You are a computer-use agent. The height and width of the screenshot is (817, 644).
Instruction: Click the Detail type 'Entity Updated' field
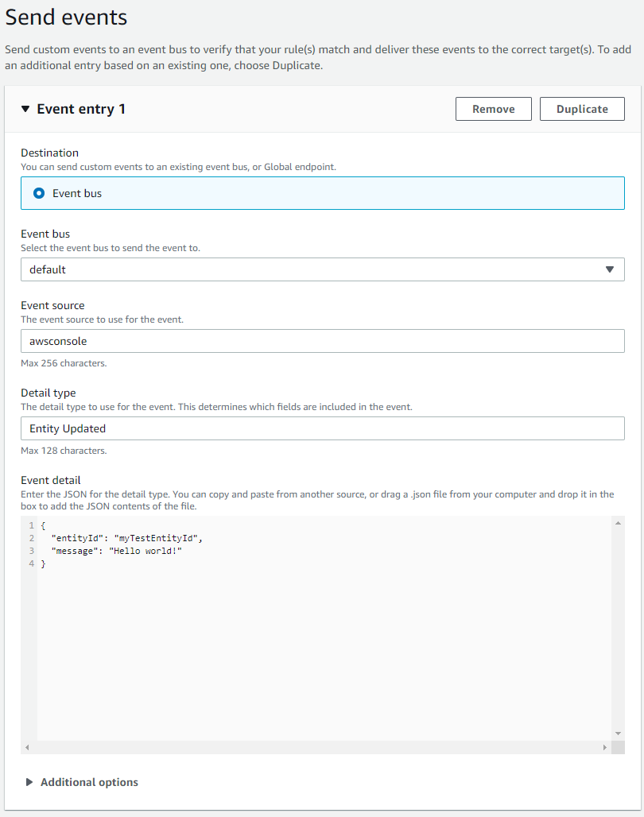click(x=322, y=428)
